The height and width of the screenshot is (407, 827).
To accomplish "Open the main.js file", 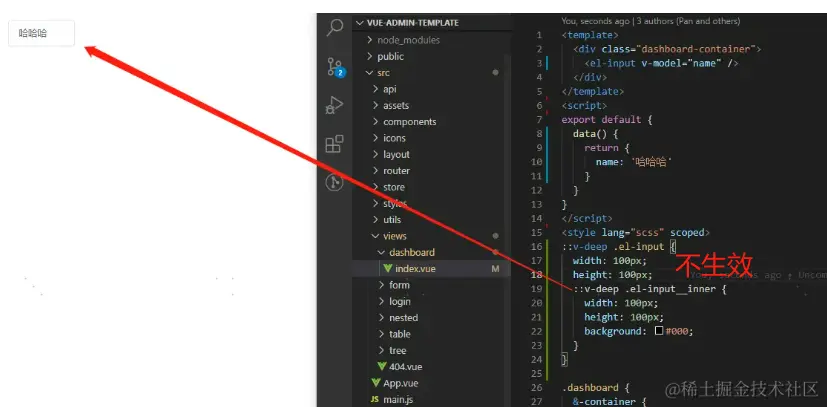I will (398, 399).
